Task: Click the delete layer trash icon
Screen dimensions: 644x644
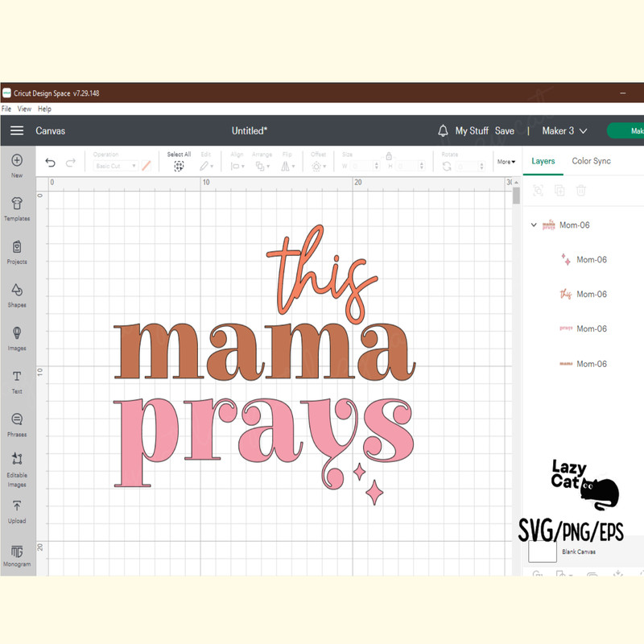Action: tap(581, 191)
